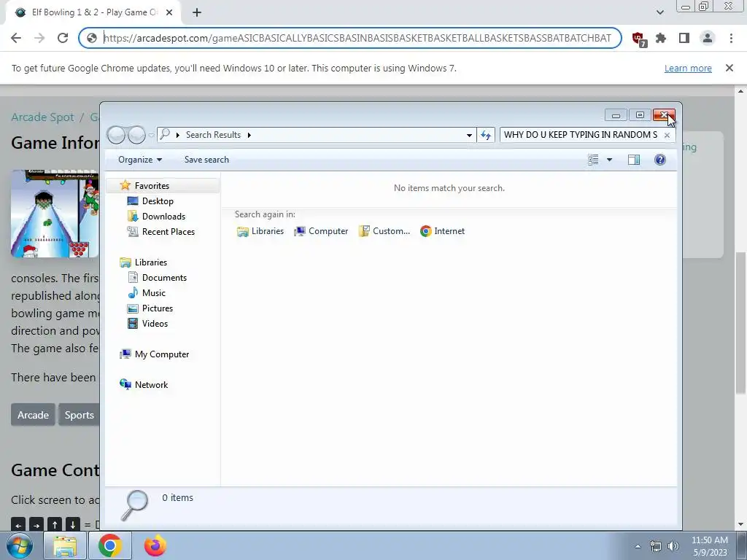Image resolution: width=747 pixels, height=560 pixels.
Task: Click the Explorer forward navigation button
Action: click(x=136, y=135)
